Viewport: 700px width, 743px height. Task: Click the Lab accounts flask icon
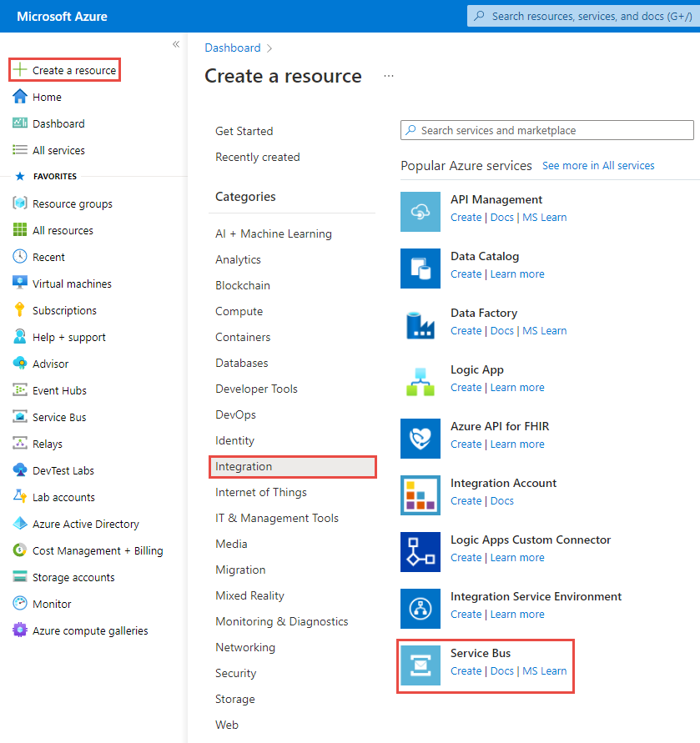coord(20,497)
